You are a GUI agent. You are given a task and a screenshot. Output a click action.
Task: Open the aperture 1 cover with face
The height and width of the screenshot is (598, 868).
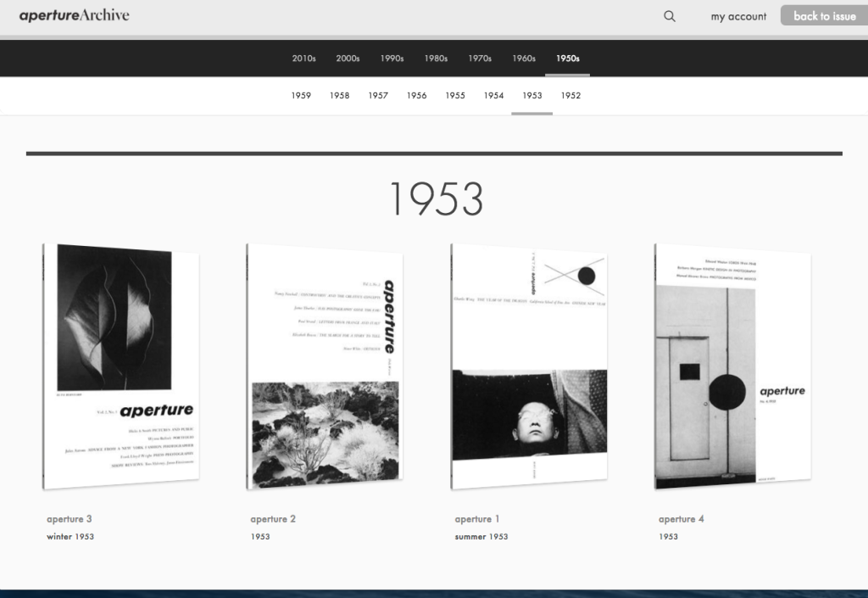coord(529,366)
